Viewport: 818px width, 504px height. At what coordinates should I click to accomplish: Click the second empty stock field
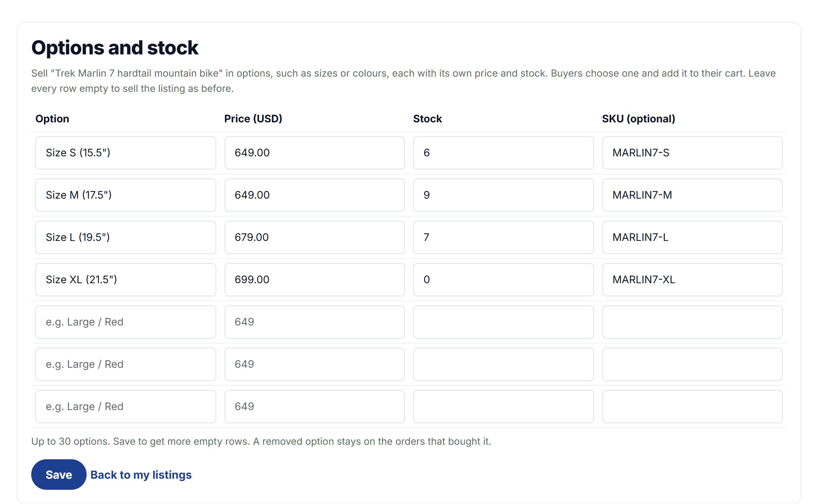point(503,364)
